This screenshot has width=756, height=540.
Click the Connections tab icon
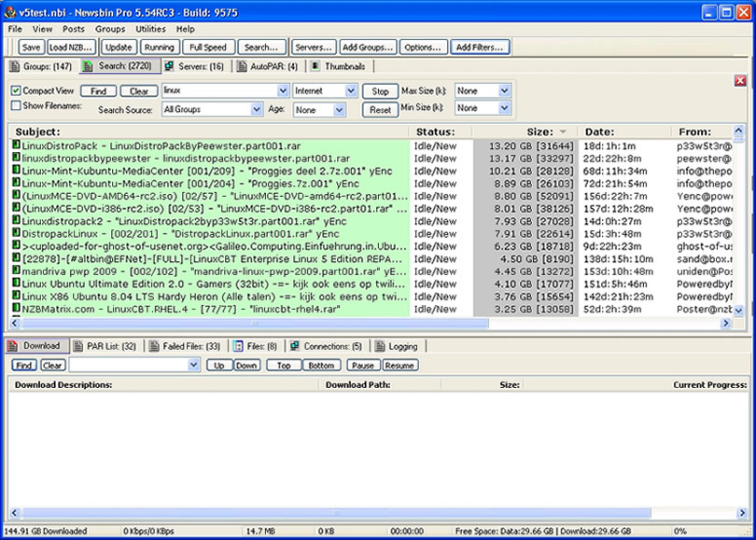(295, 346)
